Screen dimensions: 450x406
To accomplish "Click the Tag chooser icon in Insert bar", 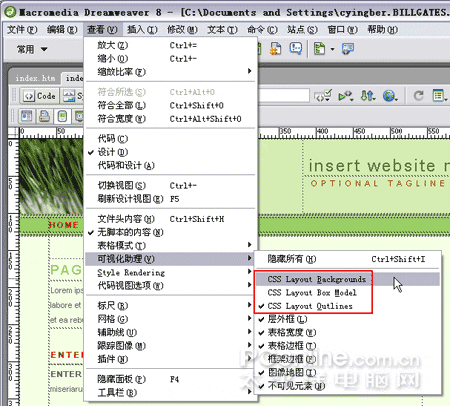I will pos(348,49).
